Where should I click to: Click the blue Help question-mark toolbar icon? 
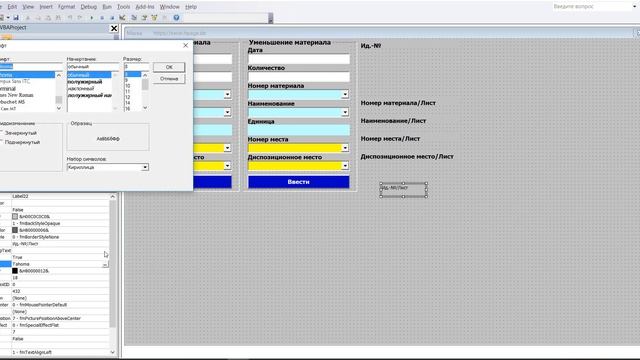(176, 18)
